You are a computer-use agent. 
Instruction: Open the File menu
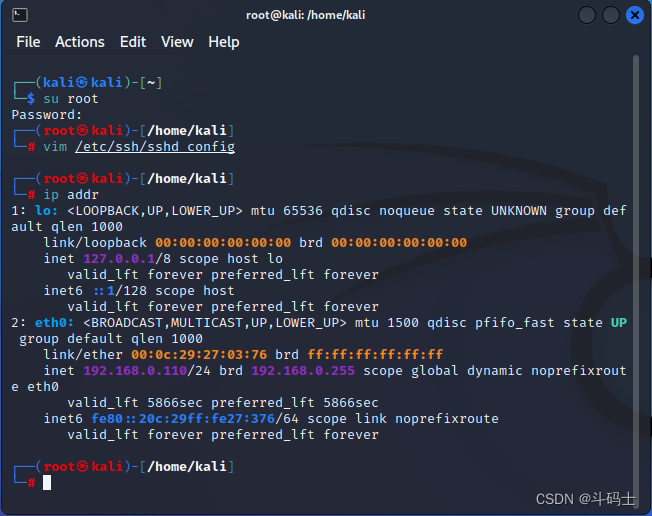click(28, 42)
